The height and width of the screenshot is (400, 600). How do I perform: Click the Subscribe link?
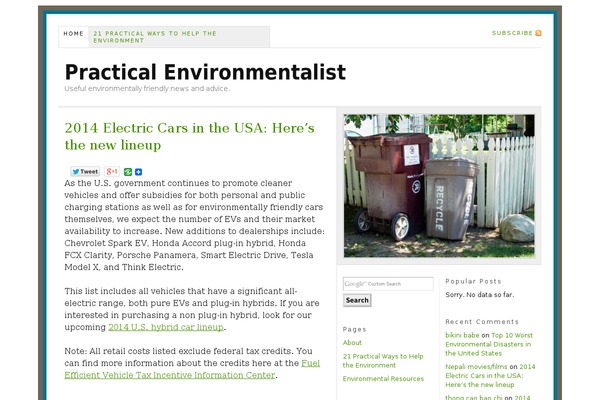[512, 33]
